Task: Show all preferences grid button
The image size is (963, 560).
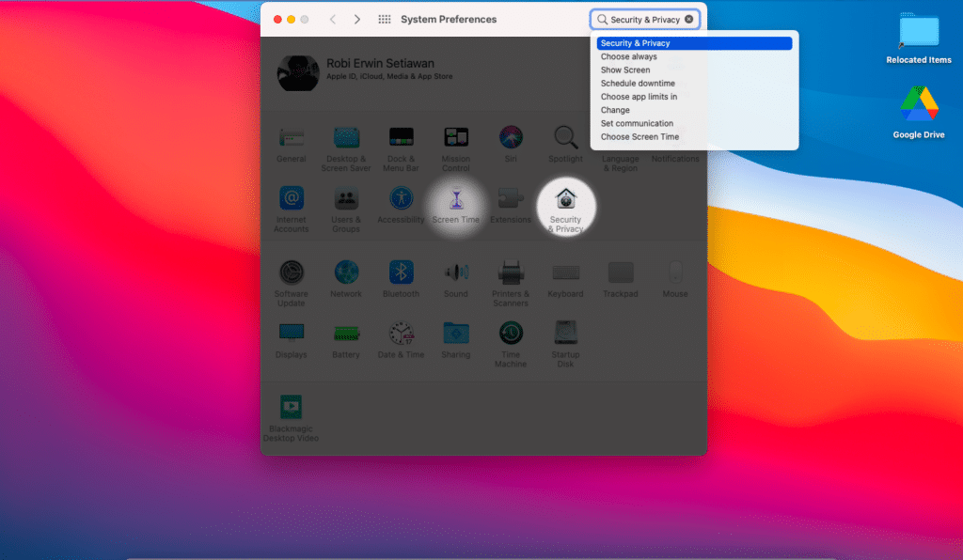Action: pos(385,19)
